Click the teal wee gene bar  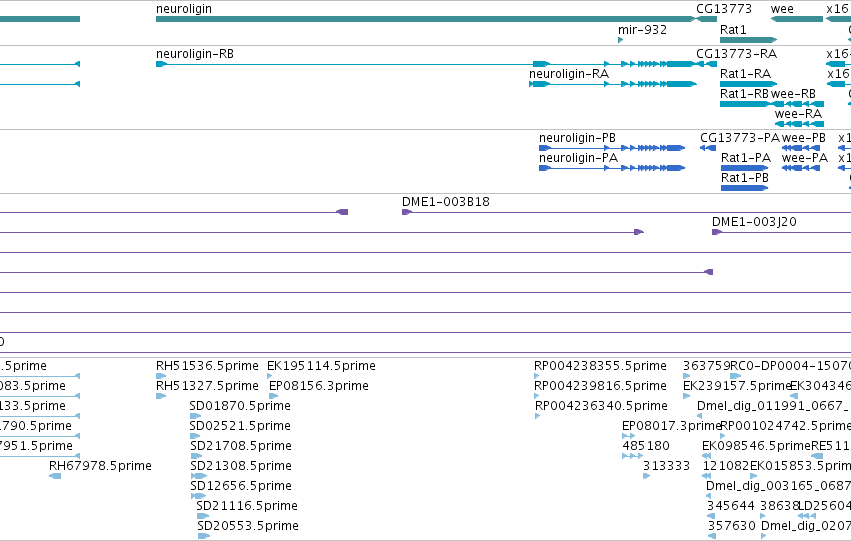[797, 19]
